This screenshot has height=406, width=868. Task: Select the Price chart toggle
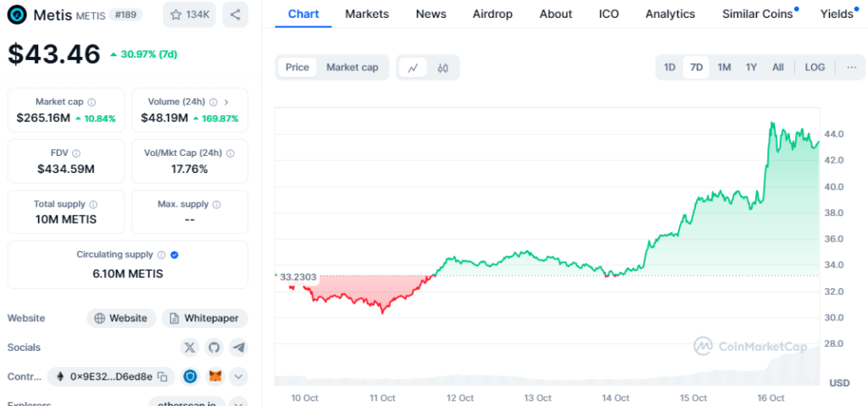click(298, 68)
